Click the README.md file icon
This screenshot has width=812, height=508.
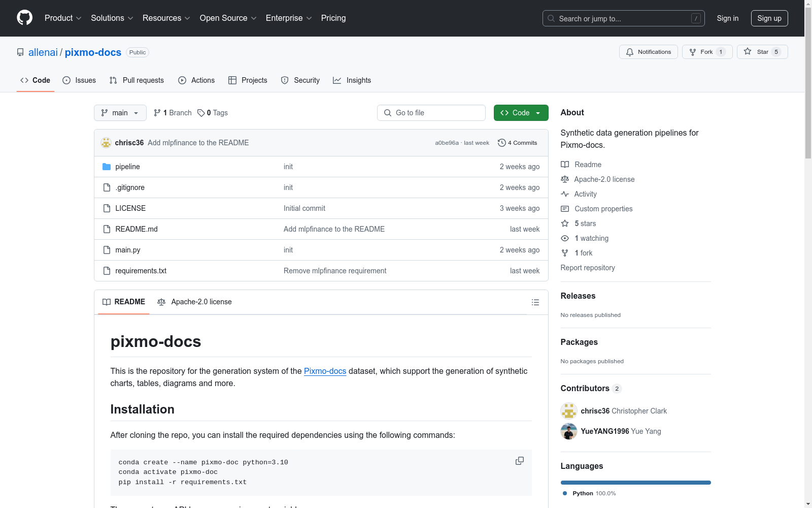point(107,229)
